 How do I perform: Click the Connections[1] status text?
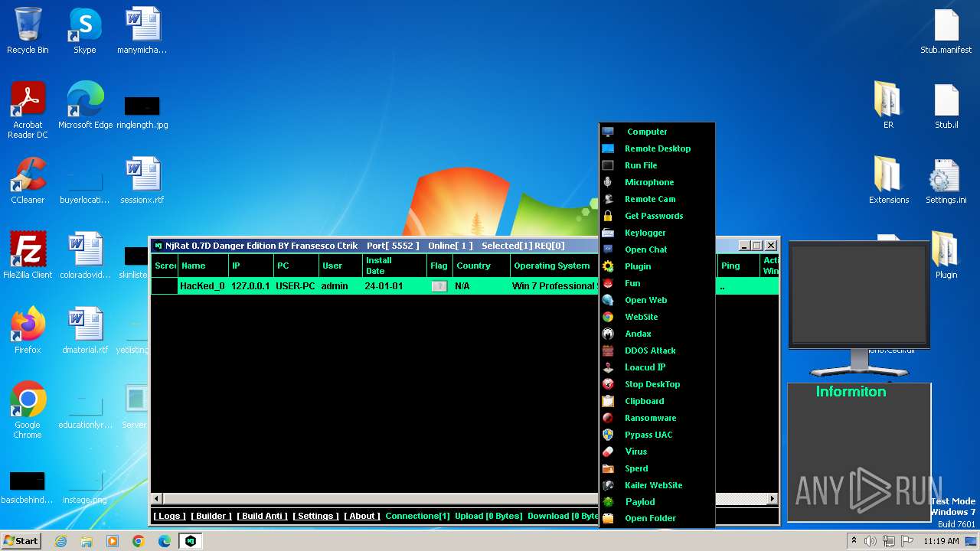[x=418, y=516]
